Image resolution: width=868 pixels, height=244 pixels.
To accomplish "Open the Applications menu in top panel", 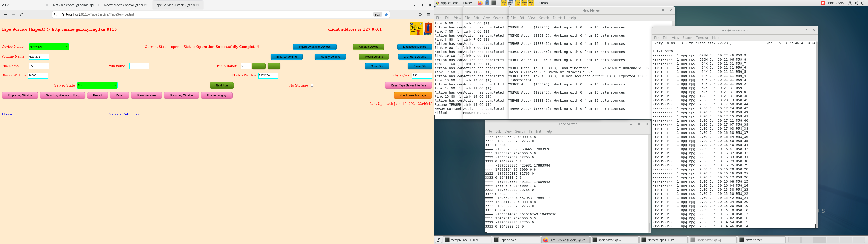I will (449, 3).
